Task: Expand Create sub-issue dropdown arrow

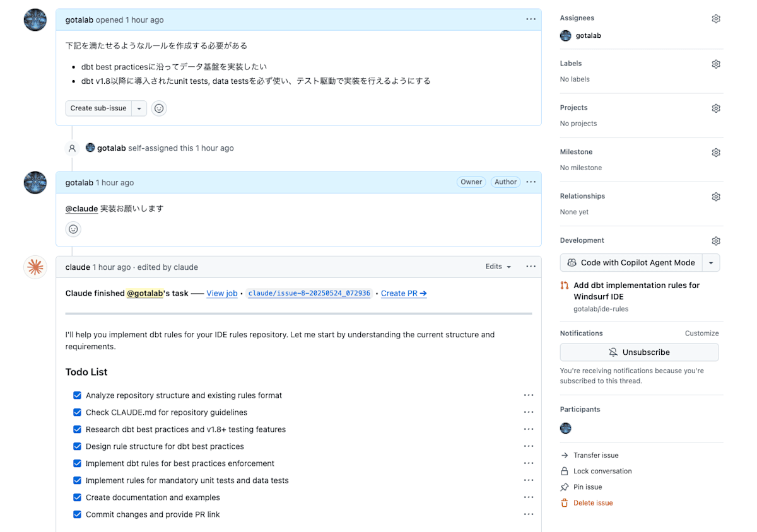Action: coord(139,108)
